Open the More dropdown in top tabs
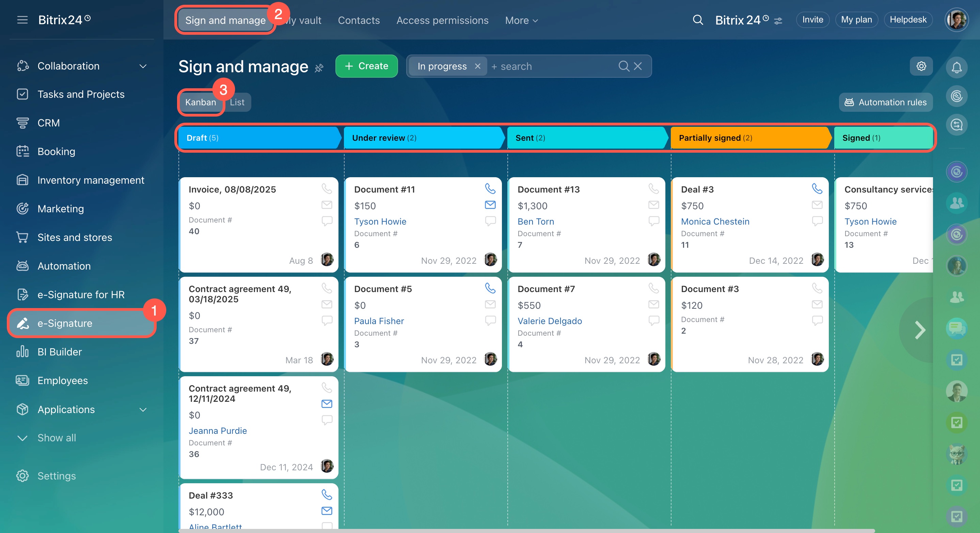Viewport: 980px width, 533px height. coord(521,20)
